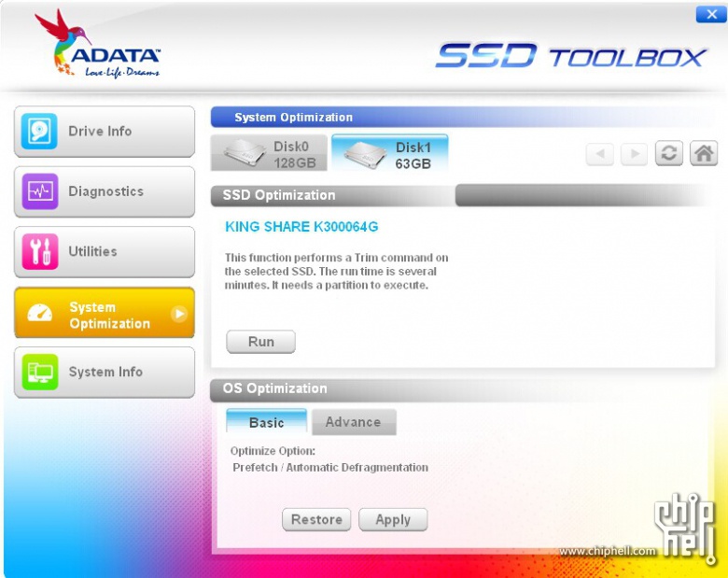Select Disk1 63GB drive
Screen dimensions: 728x578
(390, 153)
